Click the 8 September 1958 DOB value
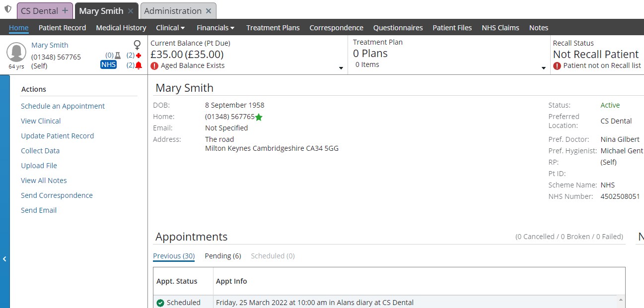Viewport: 644px width, 308px height. (235, 105)
